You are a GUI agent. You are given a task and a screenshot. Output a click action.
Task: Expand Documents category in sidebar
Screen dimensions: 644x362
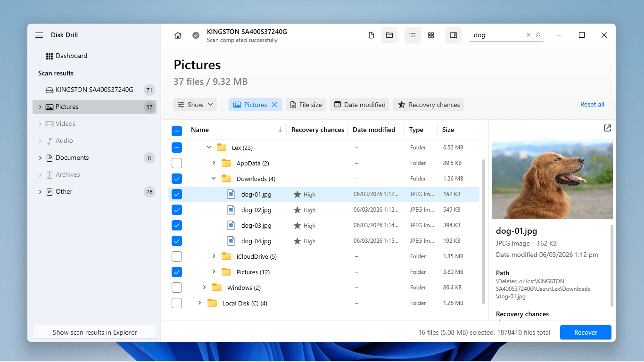pyautogui.click(x=40, y=158)
